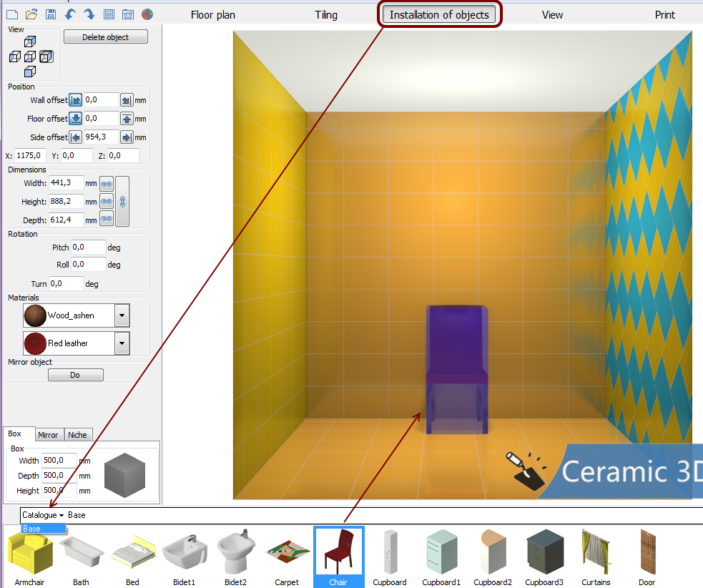The height and width of the screenshot is (588, 703).
Task: Click the Turn rotation field
Action: coord(67,283)
